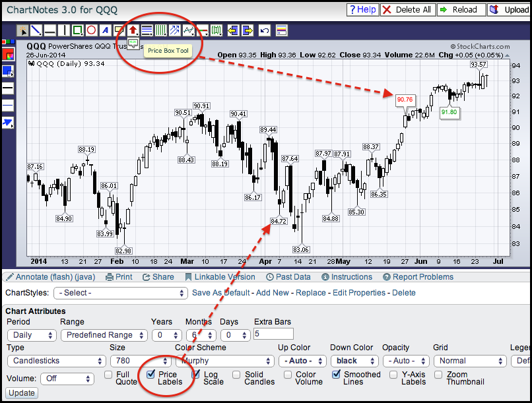Toggle the Log Scale checkbox
This screenshot has width=532, height=403.
tap(196, 375)
